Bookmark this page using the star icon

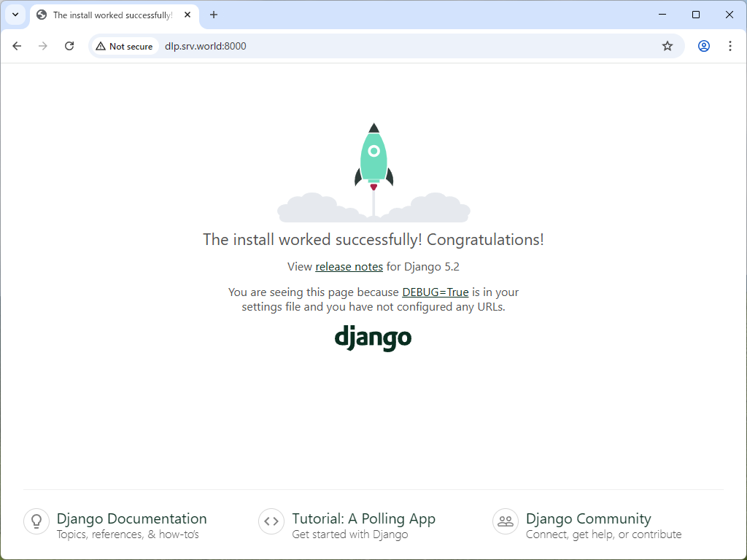coord(667,45)
